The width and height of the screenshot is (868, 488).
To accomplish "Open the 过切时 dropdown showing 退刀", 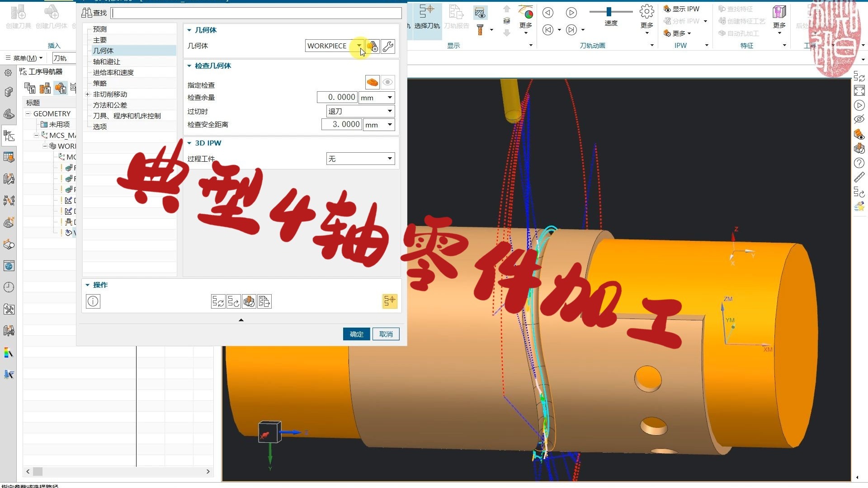I will pyautogui.click(x=389, y=111).
